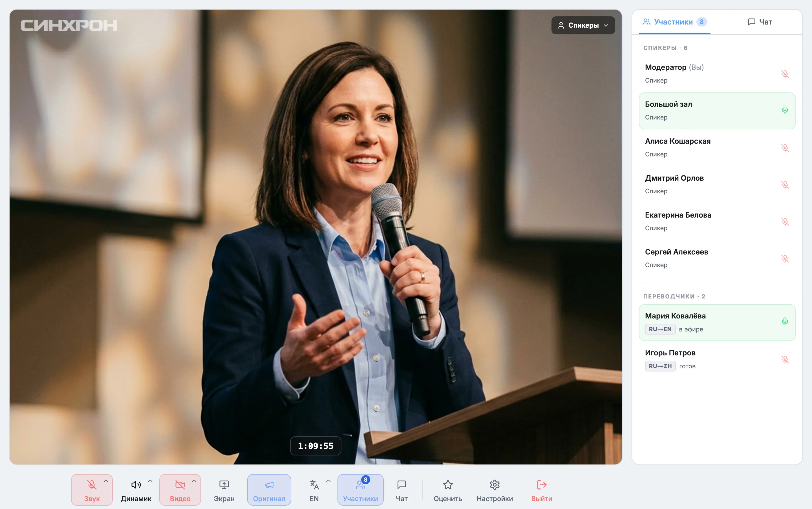
Task: Unmute microphone with the Звук button
Action: 92,490
